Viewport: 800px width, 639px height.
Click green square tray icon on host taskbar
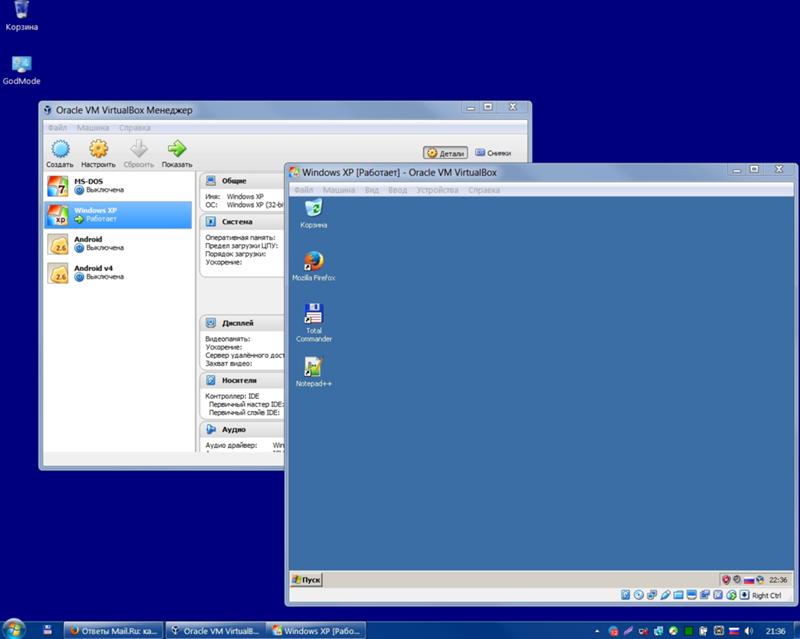(x=689, y=631)
